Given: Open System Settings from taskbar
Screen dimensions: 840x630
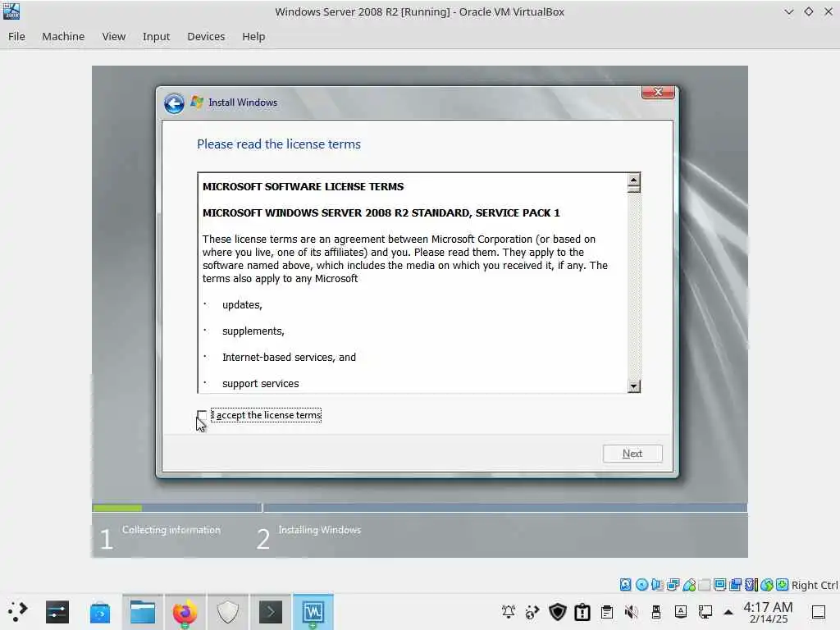Looking at the screenshot, I should coord(57,612).
